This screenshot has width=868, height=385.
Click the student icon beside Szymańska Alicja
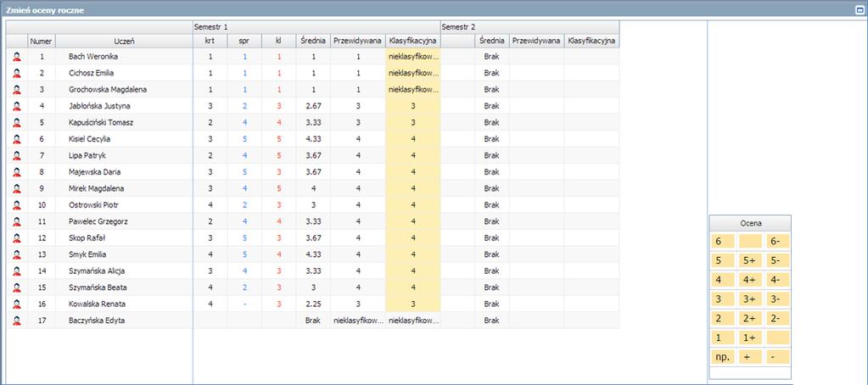click(x=17, y=271)
